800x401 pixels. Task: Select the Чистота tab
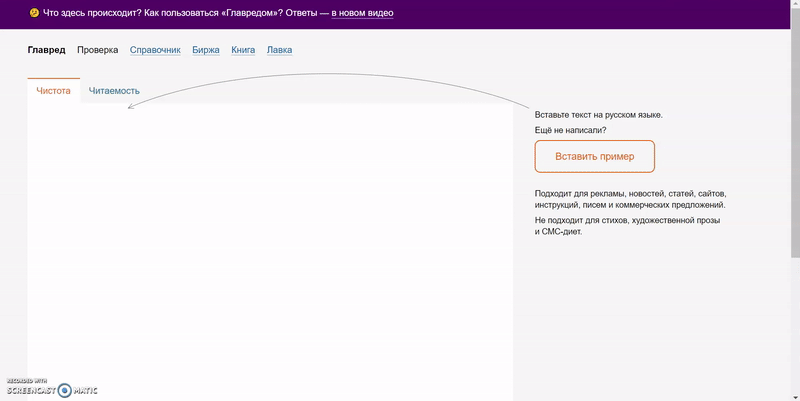[x=54, y=91]
